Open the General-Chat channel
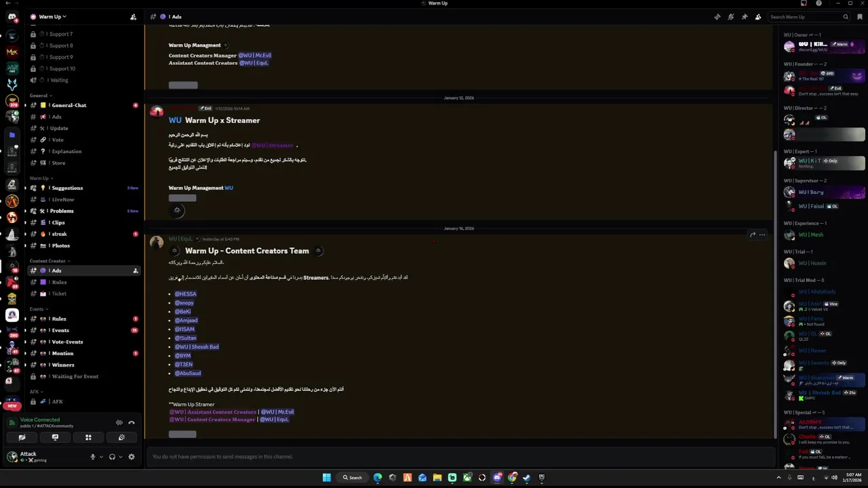Image resolution: width=868 pixels, height=488 pixels. [83, 105]
